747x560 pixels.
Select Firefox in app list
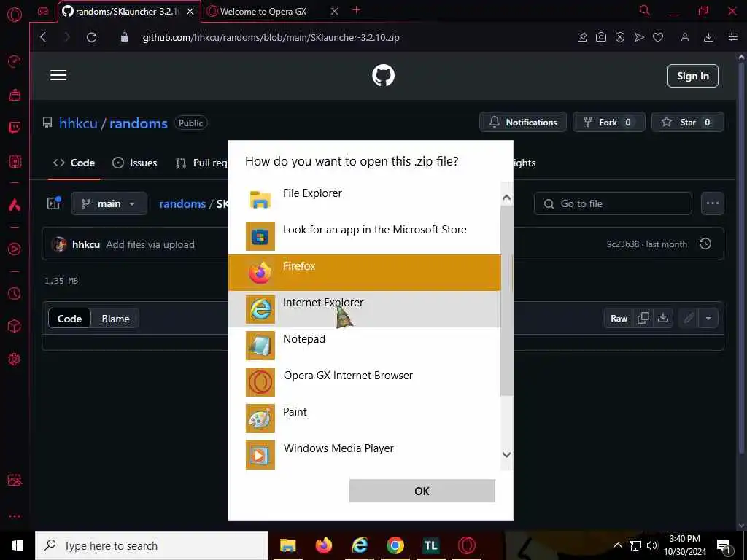(x=365, y=273)
